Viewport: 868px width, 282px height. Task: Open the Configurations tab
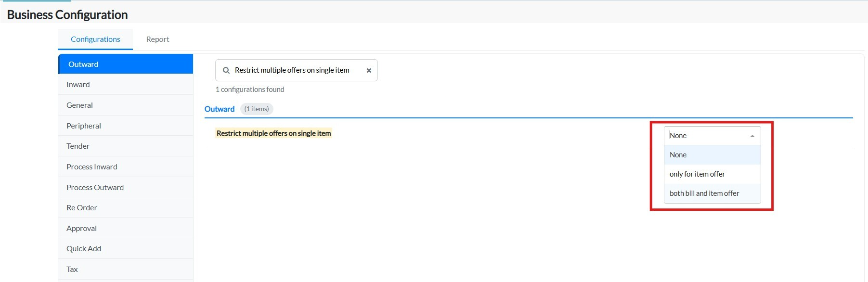[95, 39]
